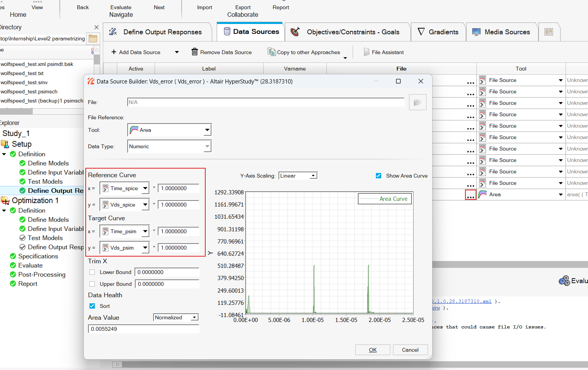
Task: Open the Area Value dropdown showing Normalized
Action: pos(176,317)
